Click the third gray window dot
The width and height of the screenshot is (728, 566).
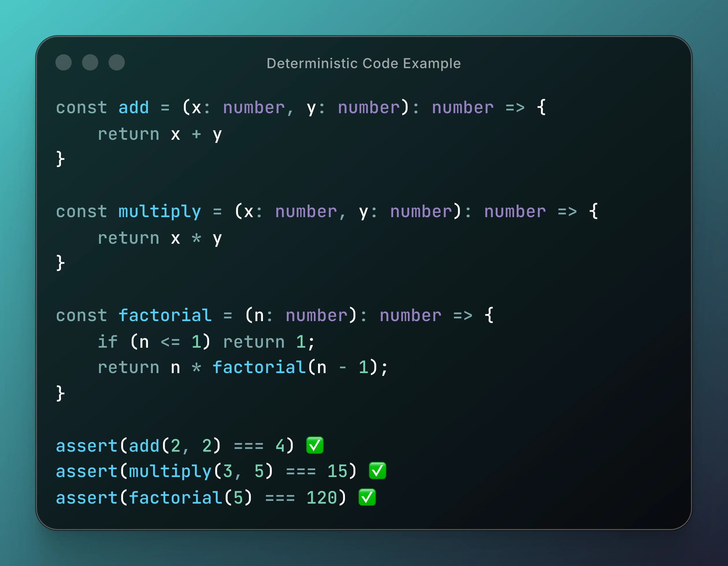point(117,62)
